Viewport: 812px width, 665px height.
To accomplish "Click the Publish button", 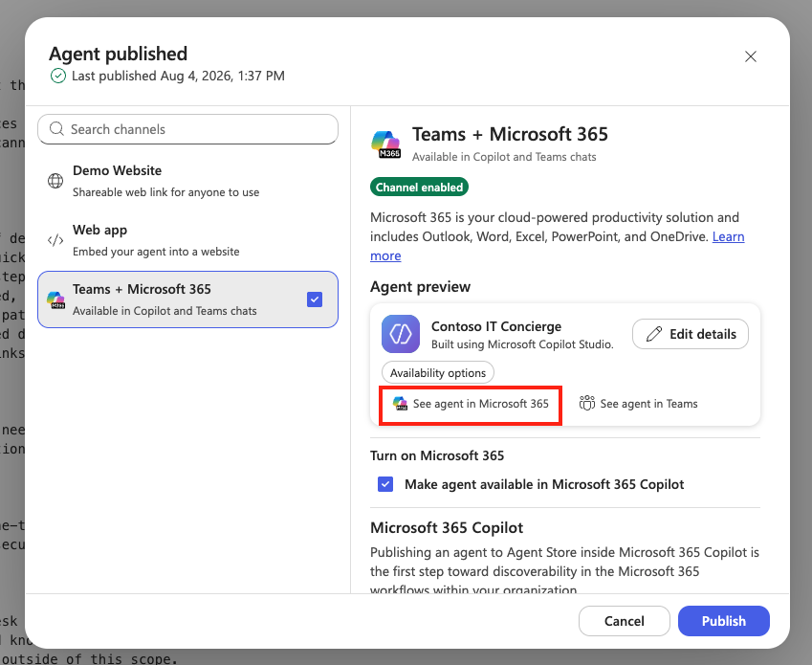I will tap(723, 621).
